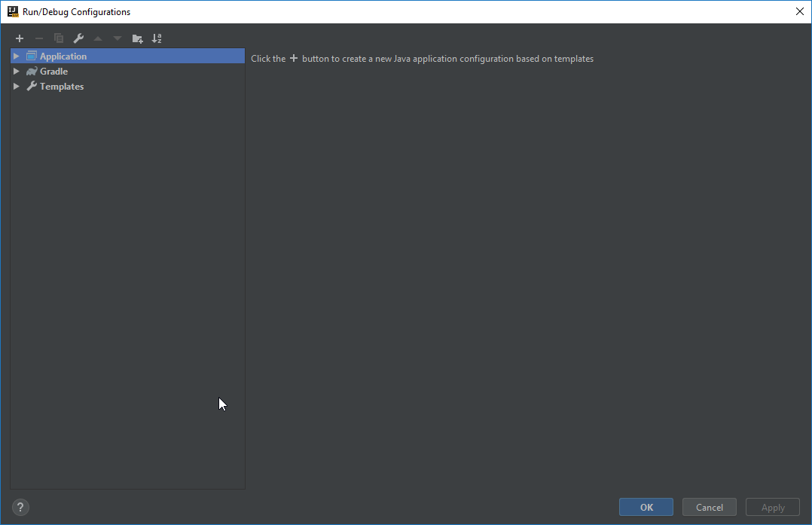Screen dimensions: 812x525
Task: Expand the Templates tree node arrow
Action: point(17,87)
